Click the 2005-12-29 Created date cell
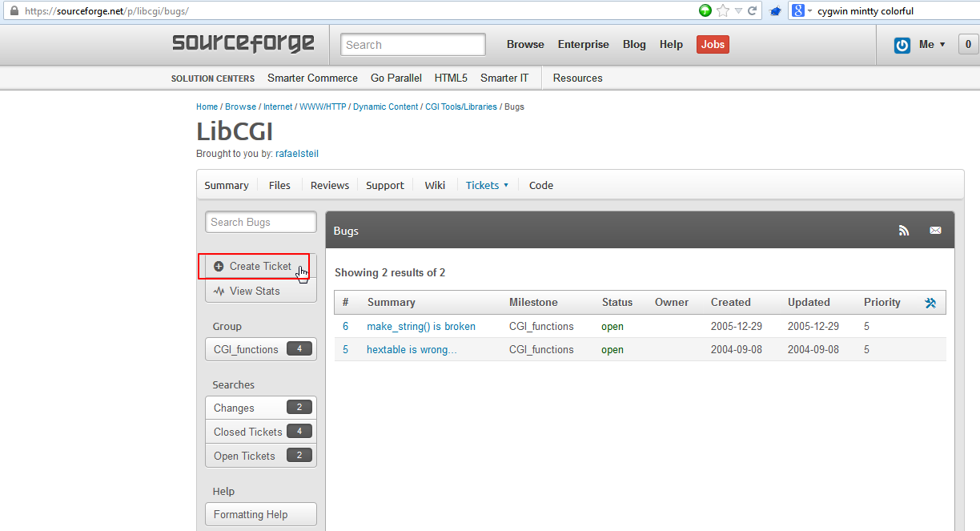Screen dimensions: 980x531 [x=737, y=327]
